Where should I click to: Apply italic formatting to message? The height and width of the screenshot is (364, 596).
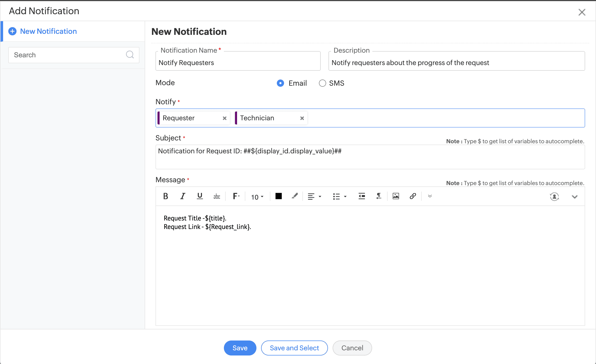[183, 196]
